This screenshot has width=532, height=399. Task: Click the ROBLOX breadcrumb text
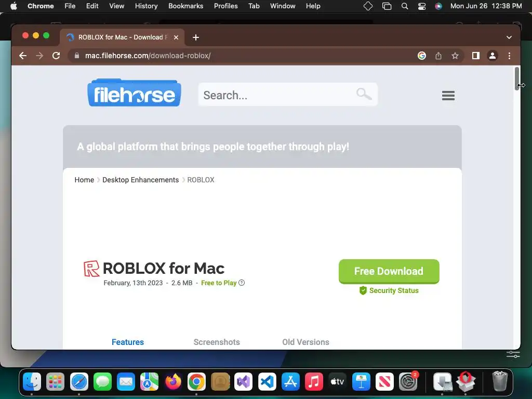[x=201, y=180]
